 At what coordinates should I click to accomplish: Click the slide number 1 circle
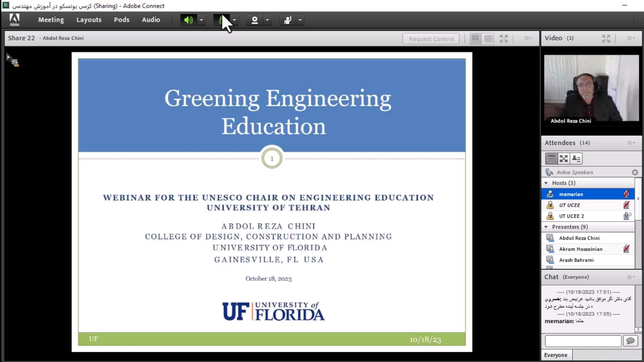[x=272, y=158]
